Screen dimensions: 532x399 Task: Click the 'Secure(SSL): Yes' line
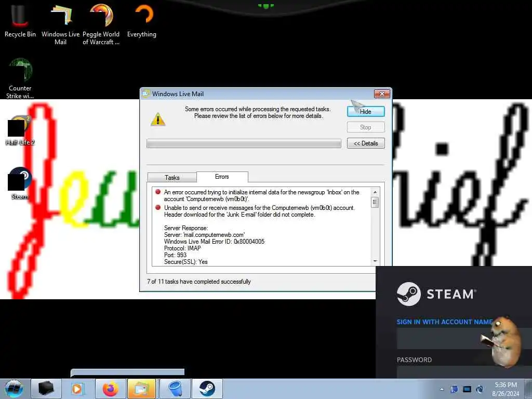pyautogui.click(x=185, y=262)
